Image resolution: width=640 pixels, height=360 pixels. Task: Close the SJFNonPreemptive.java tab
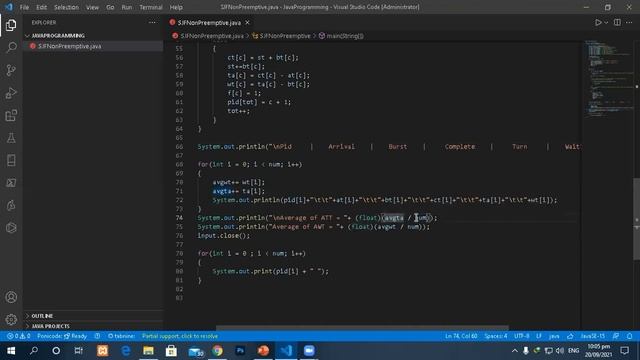[x=247, y=22]
